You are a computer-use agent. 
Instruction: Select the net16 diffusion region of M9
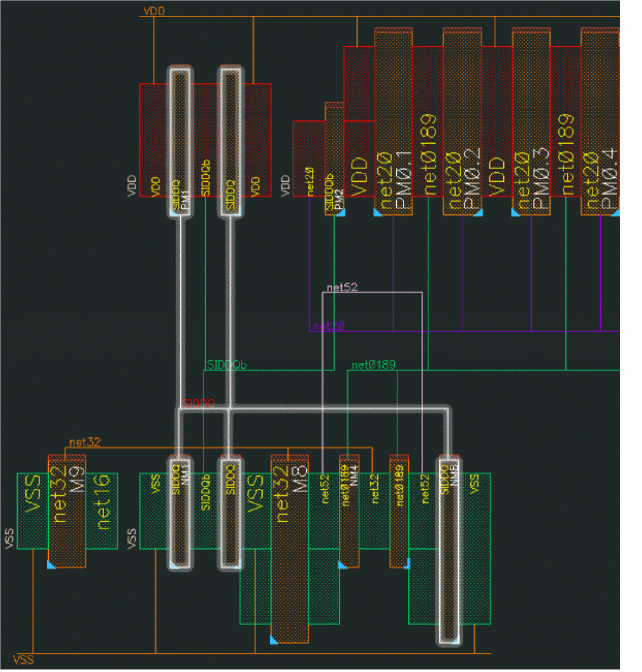point(101,510)
